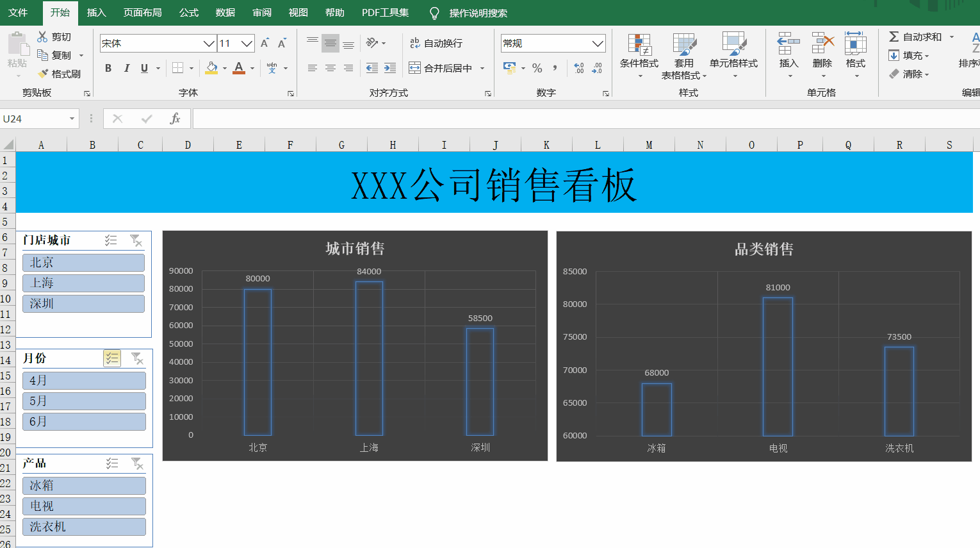Click Clear (清除) button
The image size is (980, 548).
[909, 74]
